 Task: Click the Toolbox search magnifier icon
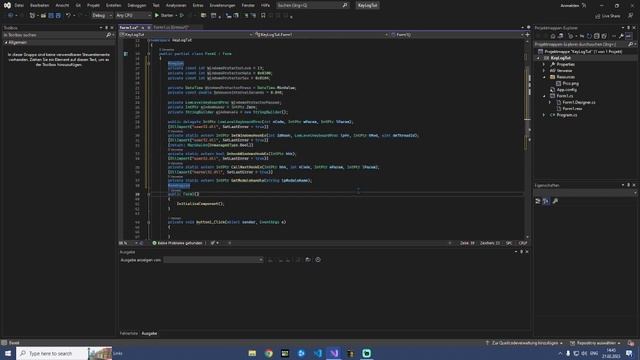[x=108, y=35]
